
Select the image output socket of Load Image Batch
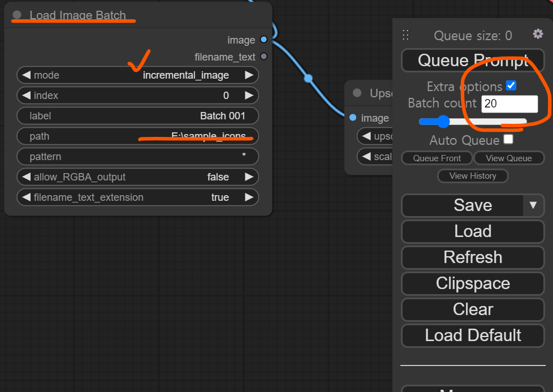[263, 40]
